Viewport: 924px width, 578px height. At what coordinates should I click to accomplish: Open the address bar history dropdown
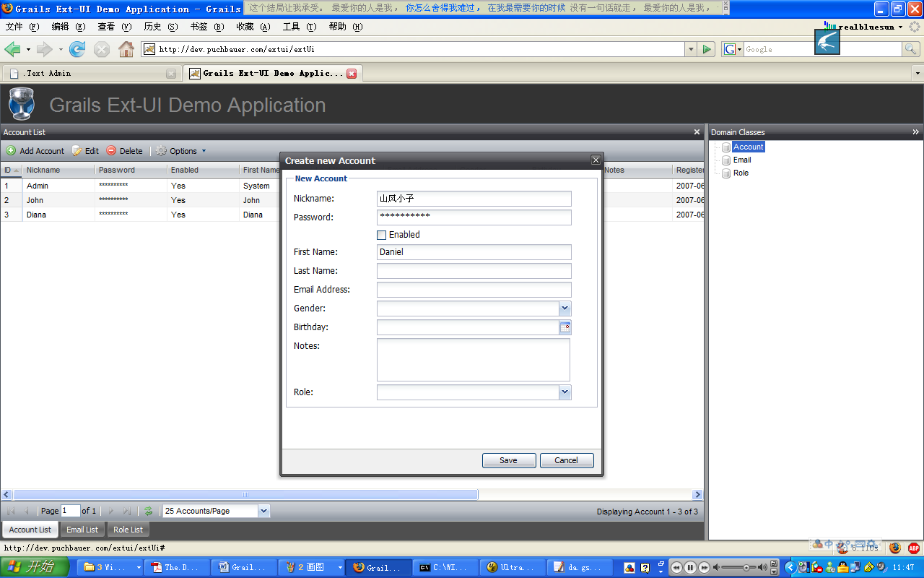tap(691, 49)
